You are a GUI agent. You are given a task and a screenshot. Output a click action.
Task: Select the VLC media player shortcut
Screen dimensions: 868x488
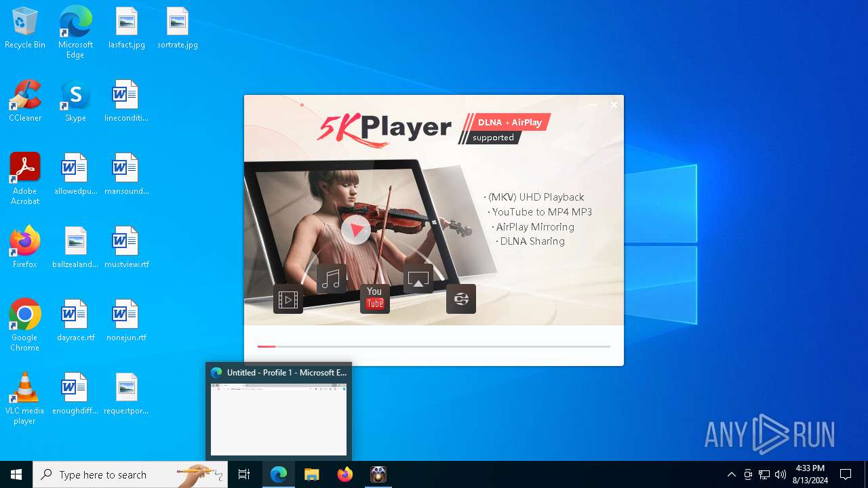point(25,399)
